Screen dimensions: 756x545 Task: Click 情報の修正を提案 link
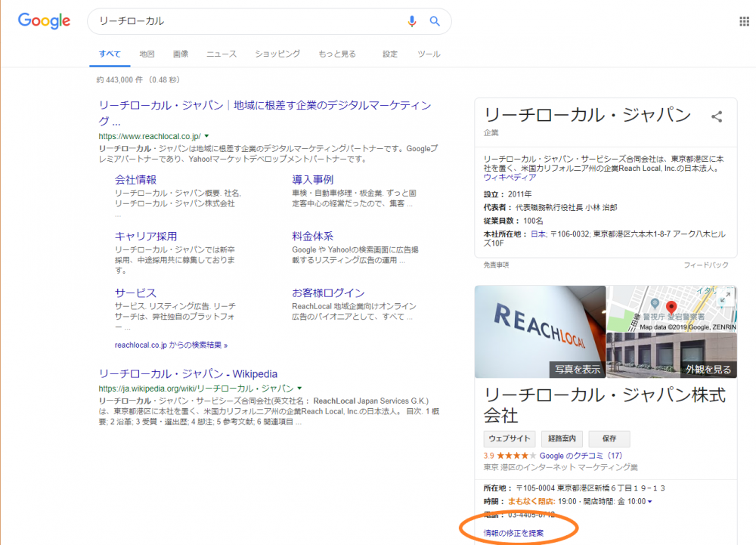point(513,533)
